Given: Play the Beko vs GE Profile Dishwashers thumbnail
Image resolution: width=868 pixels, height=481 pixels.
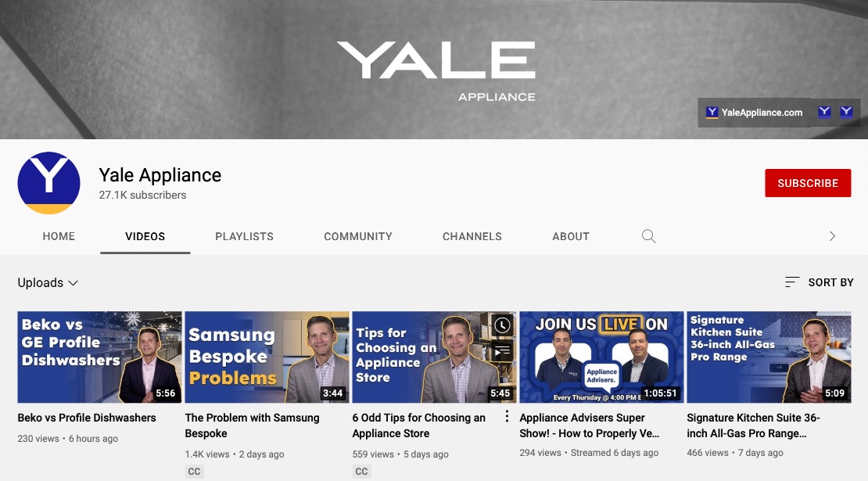Looking at the screenshot, I should (x=99, y=357).
